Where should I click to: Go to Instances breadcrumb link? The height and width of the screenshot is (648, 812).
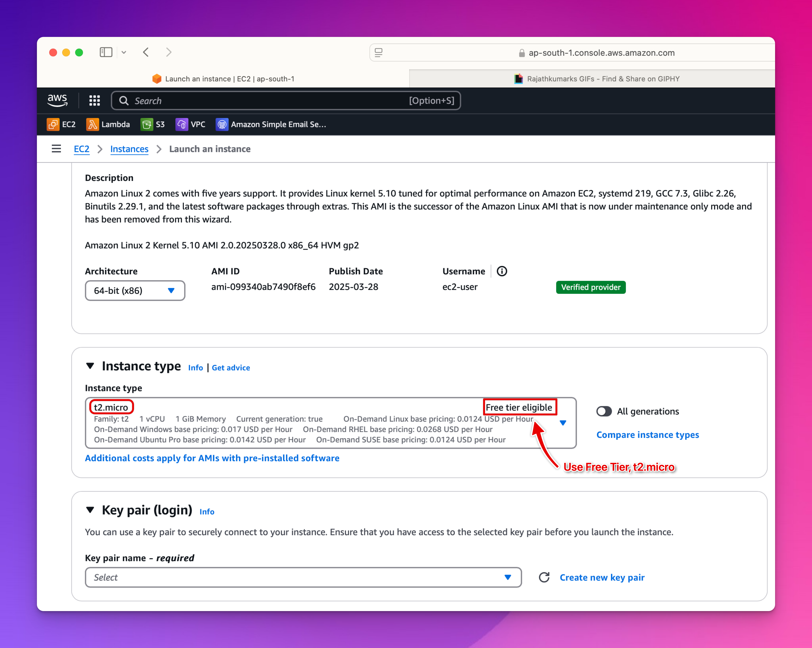(x=129, y=149)
